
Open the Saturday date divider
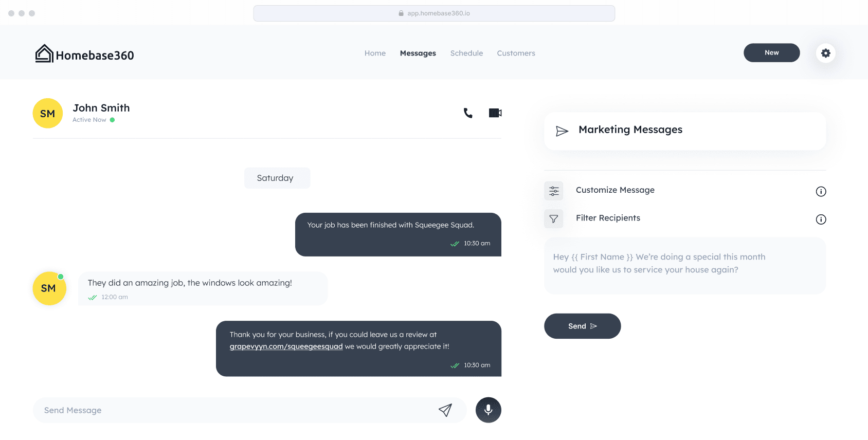point(277,178)
